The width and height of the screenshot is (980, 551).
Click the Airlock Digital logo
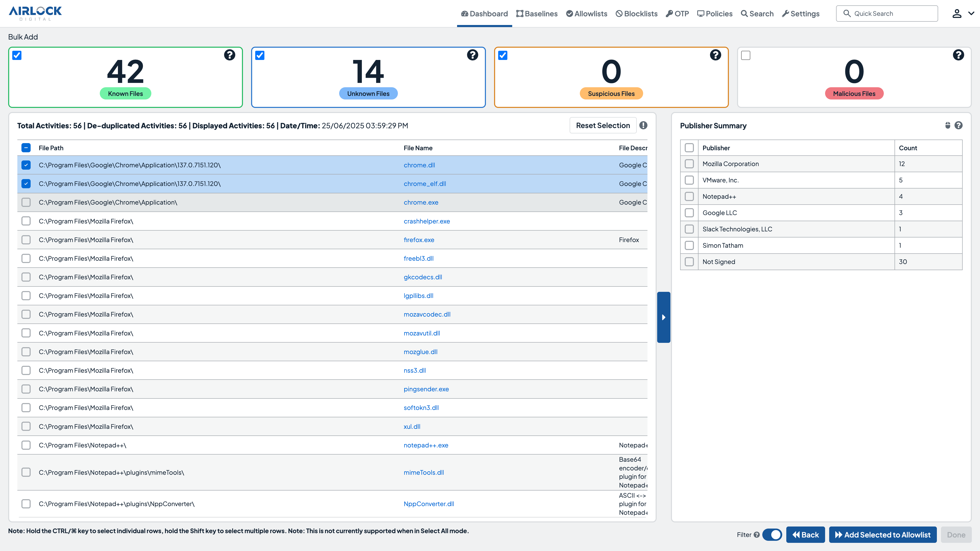click(35, 13)
